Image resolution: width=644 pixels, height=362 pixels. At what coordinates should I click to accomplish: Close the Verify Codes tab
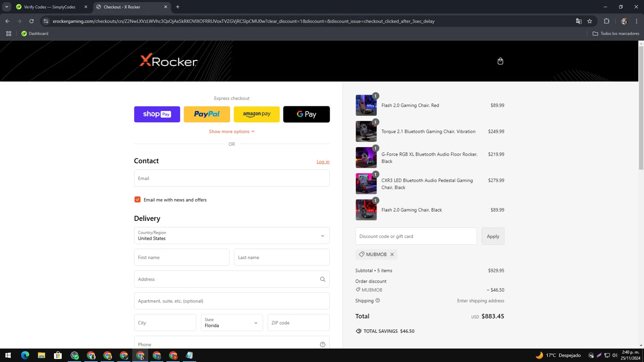(85, 7)
